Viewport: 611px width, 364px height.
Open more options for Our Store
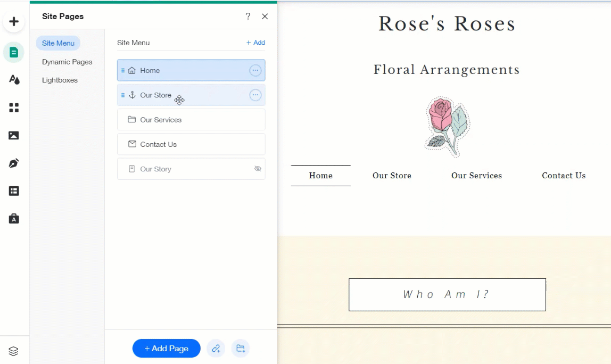coord(255,95)
